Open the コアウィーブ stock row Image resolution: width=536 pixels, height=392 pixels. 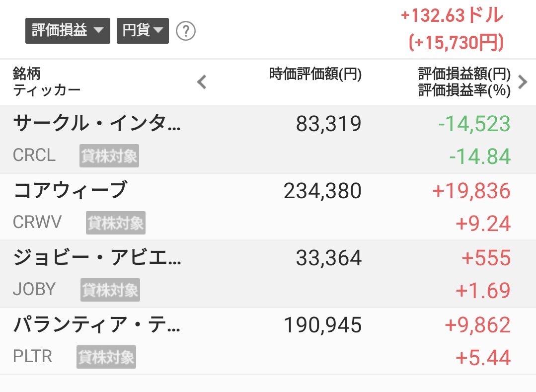coord(268,207)
